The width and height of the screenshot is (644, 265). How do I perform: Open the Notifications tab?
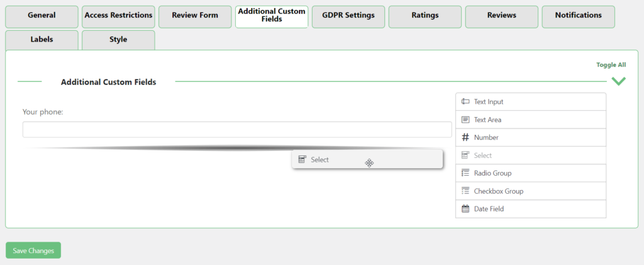pos(578,16)
